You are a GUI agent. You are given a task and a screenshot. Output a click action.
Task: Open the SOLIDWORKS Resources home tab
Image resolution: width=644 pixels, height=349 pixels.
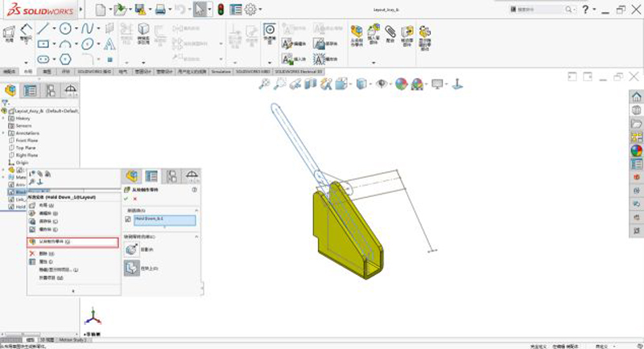pyautogui.click(x=636, y=96)
